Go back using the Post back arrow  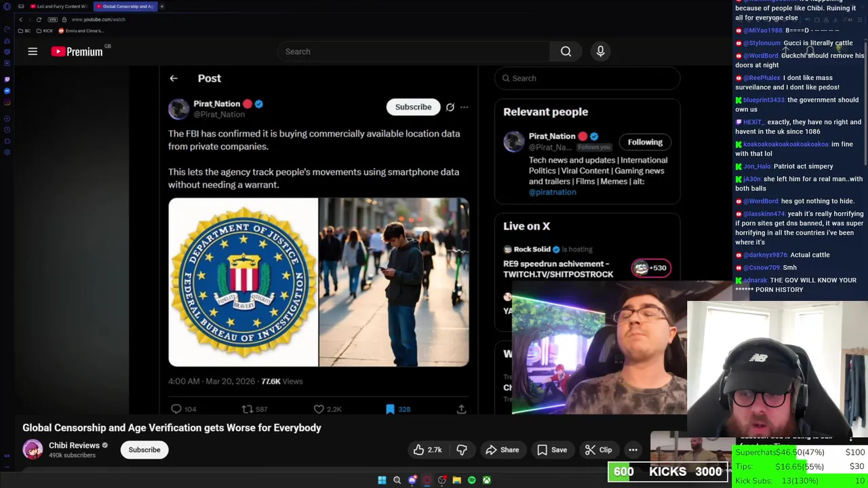tap(174, 79)
